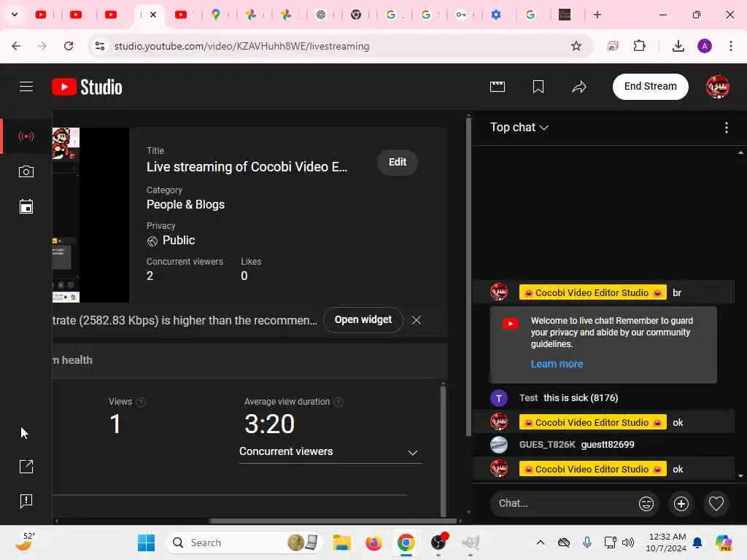Open Firefox from the taskbar
747x560 pixels.
coord(373,542)
